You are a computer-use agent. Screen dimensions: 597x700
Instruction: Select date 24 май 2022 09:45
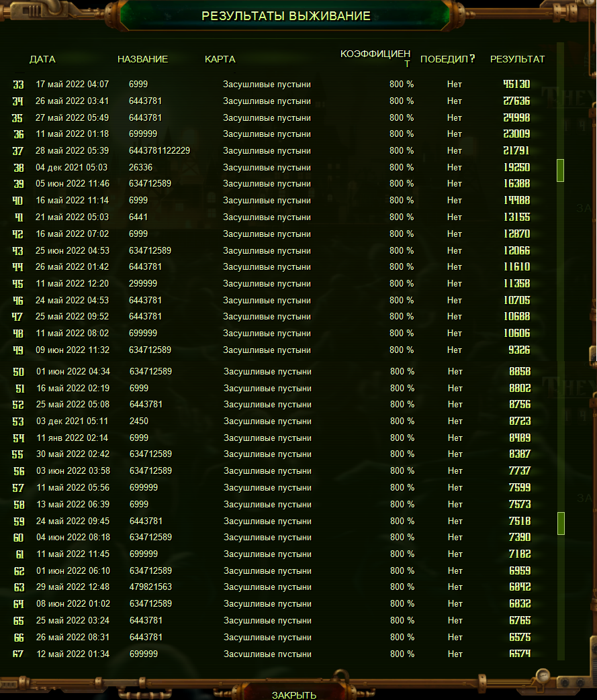pyautogui.click(x=73, y=521)
